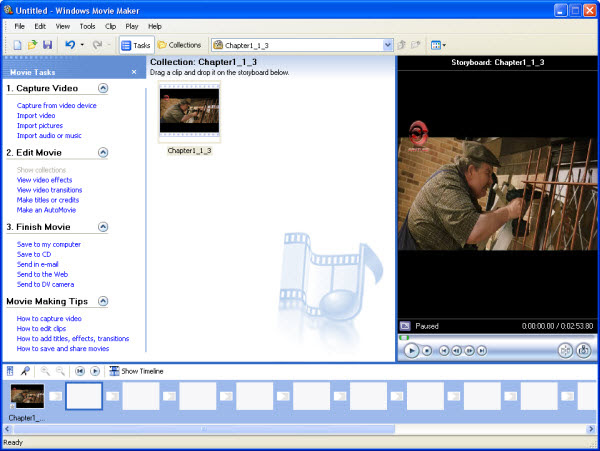Click Send to DV camera link

pyautogui.click(x=45, y=284)
